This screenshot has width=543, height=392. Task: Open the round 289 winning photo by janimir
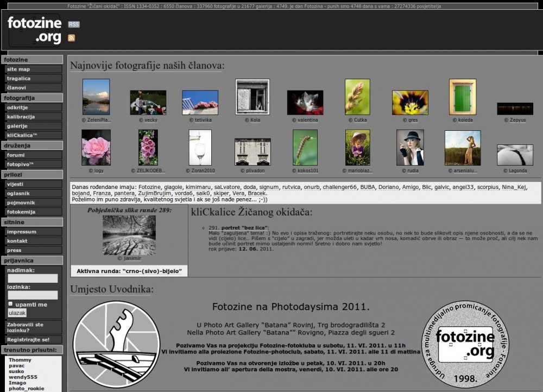click(x=129, y=235)
